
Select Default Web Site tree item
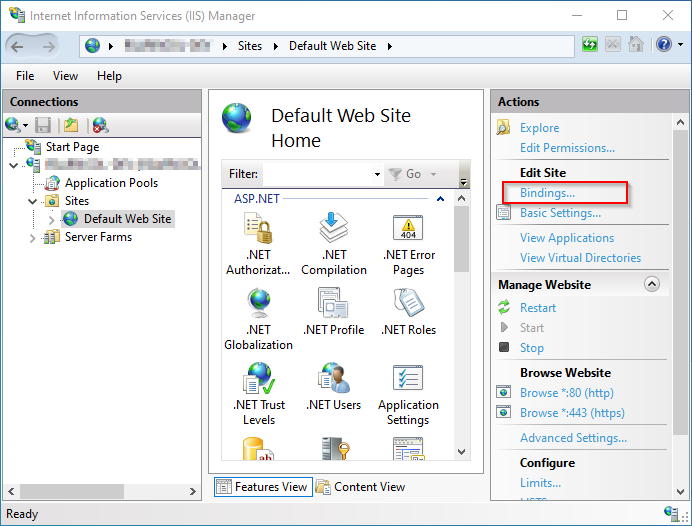click(x=127, y=218)
